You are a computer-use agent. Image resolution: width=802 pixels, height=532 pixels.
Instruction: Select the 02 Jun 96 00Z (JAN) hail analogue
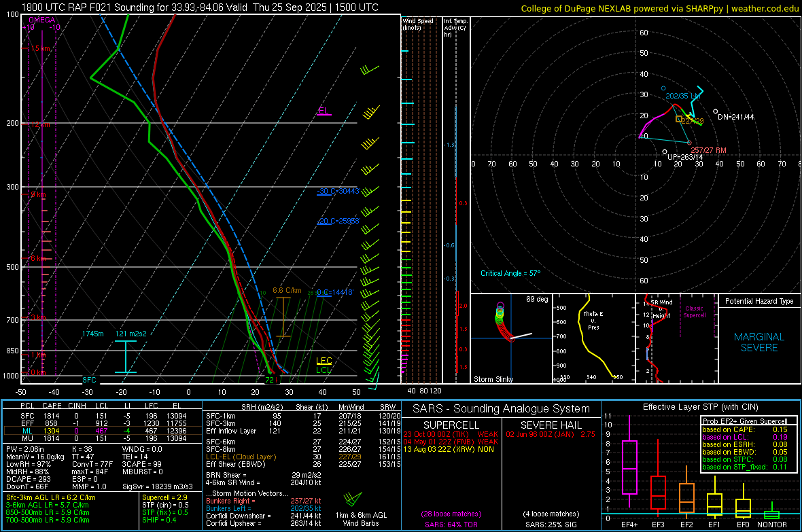(551, 434)
